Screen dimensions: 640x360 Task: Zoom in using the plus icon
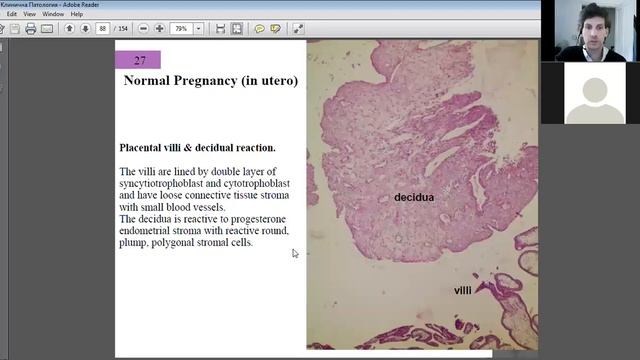coord(160,29)
